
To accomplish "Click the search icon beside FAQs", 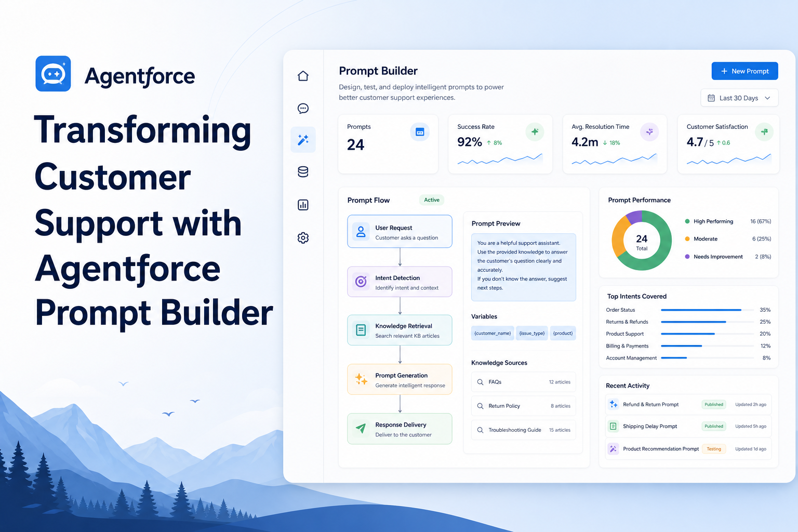I will point(480,382).
